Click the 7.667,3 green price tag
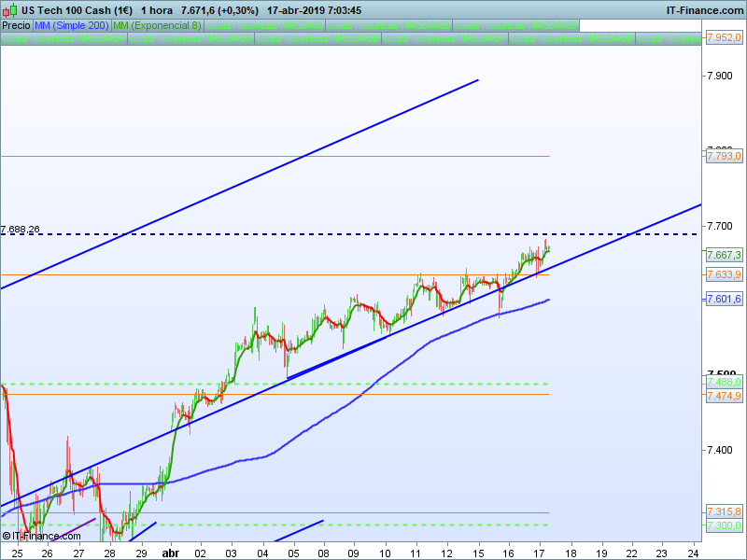The height and width of the screenshot is (560, 747). (724, 255)
